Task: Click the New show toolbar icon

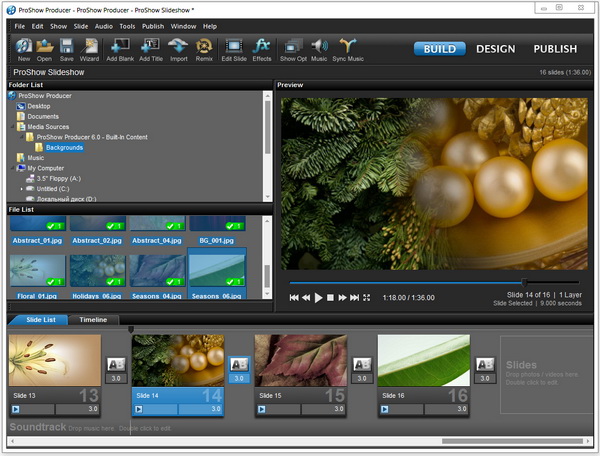Action: [x=24, y=50]
